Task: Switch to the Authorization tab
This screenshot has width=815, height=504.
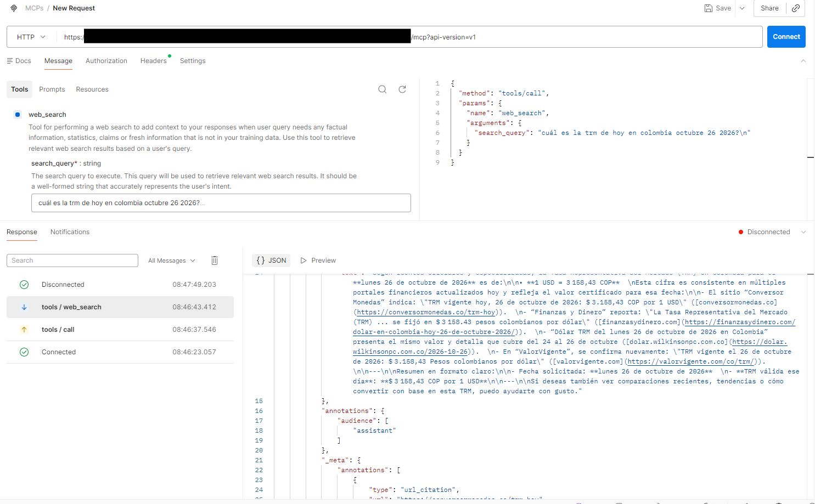Action: pos(106,61)
